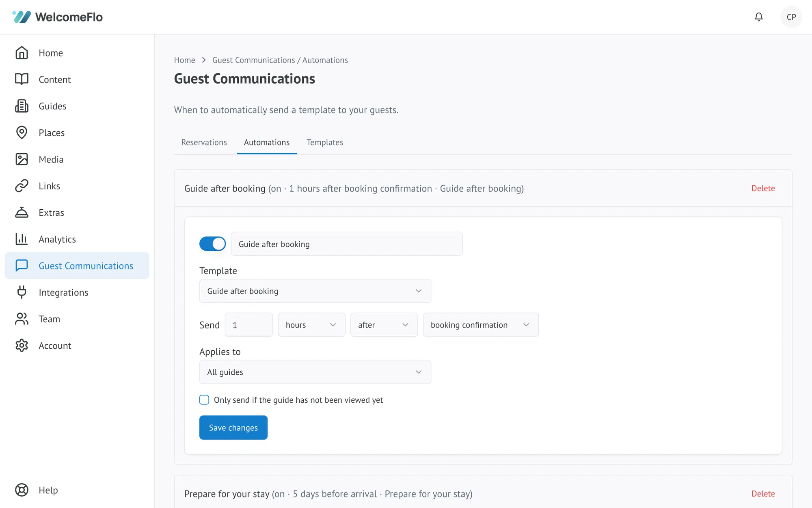The width and height of the screenshot is (812, 508).
Task: Click the Account gear icon
Action: (x=22, y=345)
